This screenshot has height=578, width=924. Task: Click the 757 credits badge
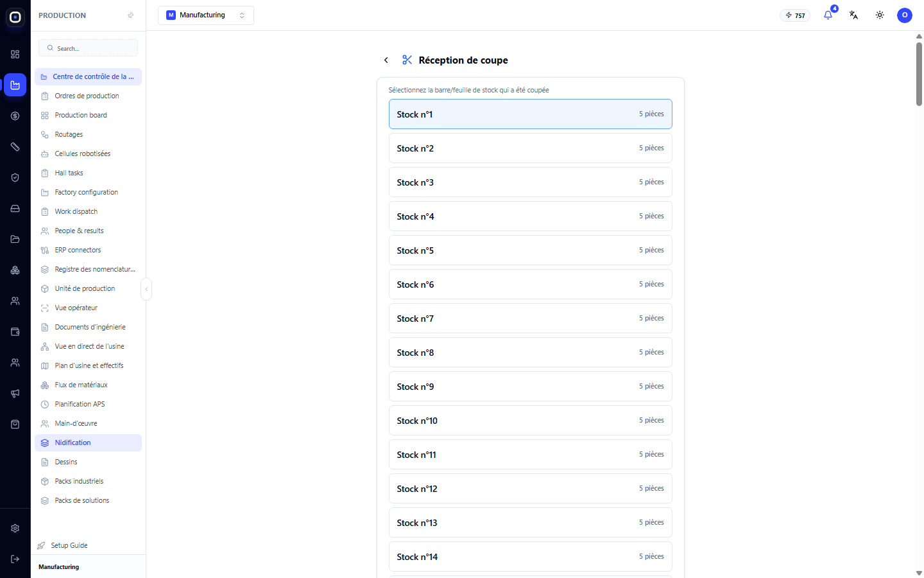click(x=795, y=15)
